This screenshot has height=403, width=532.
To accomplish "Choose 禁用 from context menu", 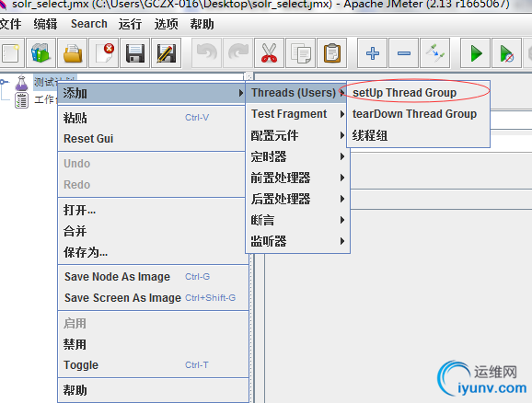I will (x=154, y=344).
